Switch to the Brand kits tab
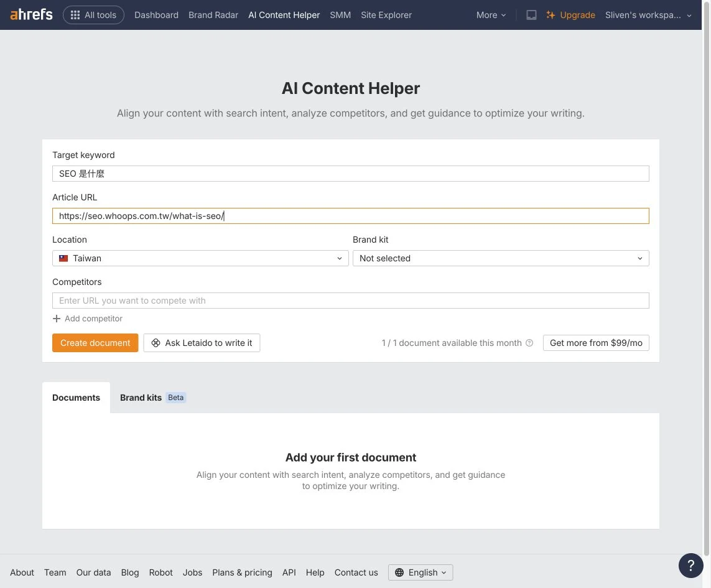Viewport: 711px width, 588px height. click(x=141, y=398)
